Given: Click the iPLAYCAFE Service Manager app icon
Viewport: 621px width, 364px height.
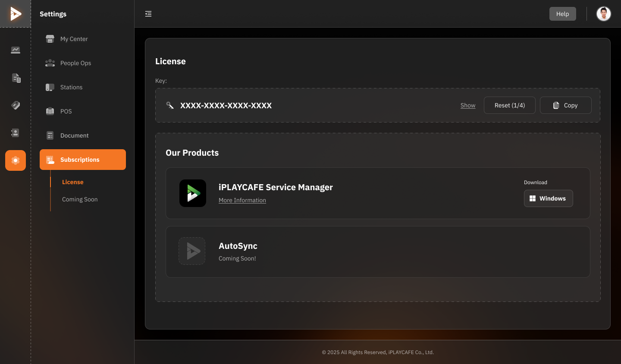Looking at the screenshot, I should [193, 193].
